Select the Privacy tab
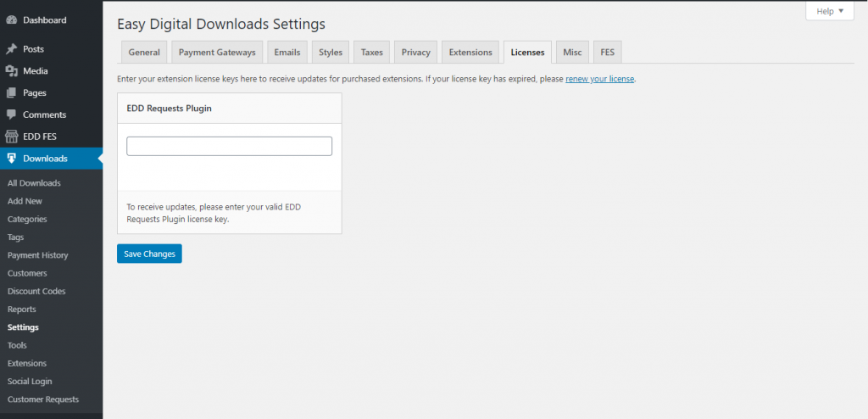Viewport: 868px width, 419px height. (x=415, y=52)
